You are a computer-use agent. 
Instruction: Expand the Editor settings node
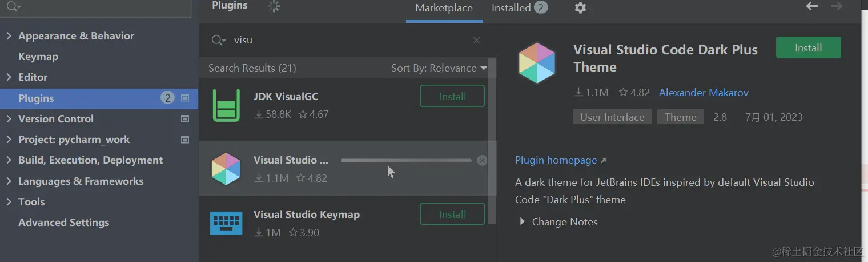point(9,77)
